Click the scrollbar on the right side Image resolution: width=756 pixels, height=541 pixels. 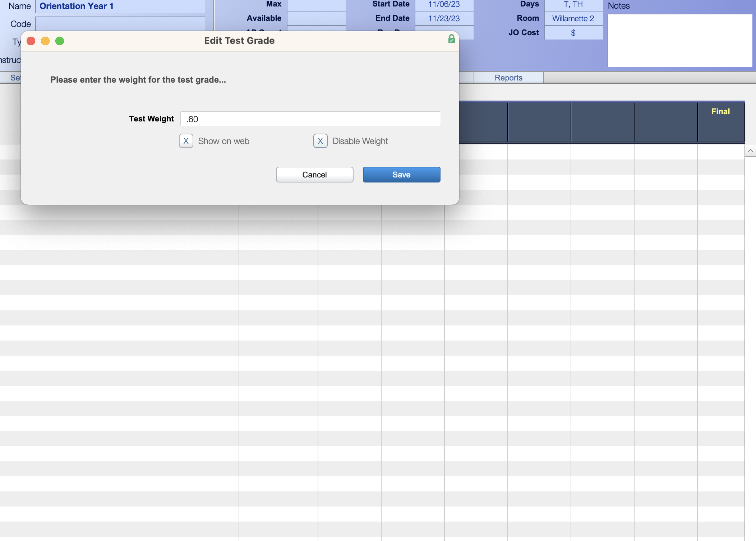coord(750,152)
